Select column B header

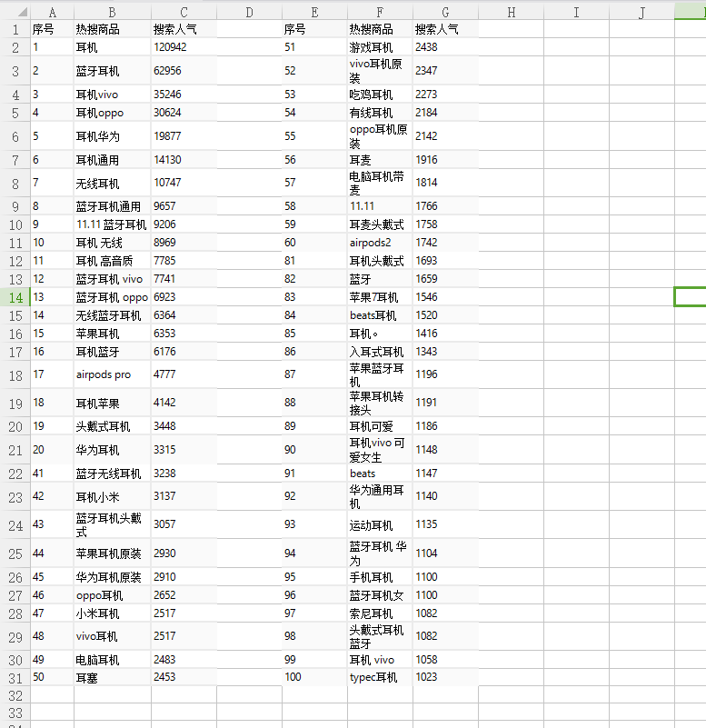coord(113,12)
